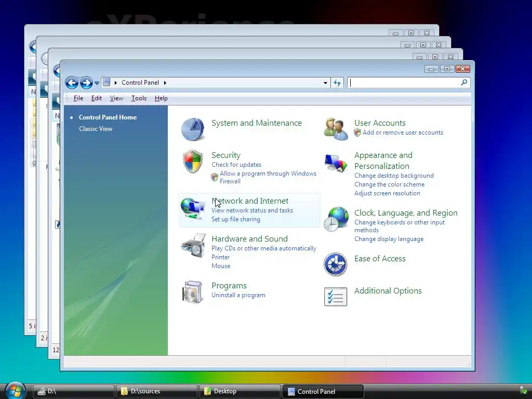Image resolution: width=532 pixels, height=399 pixels.
Task: Go back with the Back arrow button
Action: coord(72,83)
